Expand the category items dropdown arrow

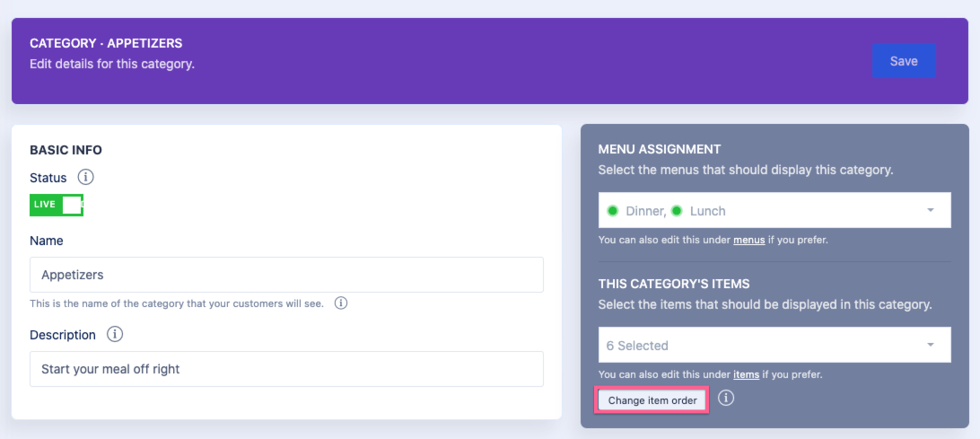tap(931, 346)
